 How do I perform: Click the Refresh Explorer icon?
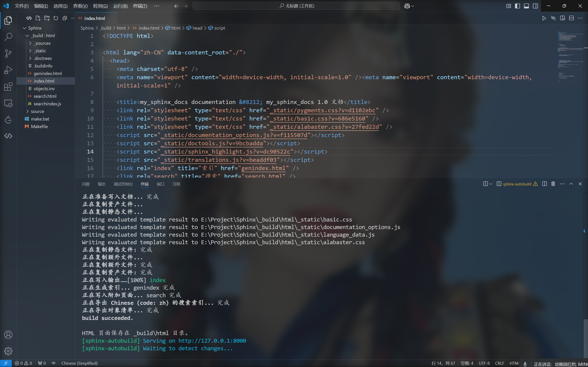click(56, 18)
